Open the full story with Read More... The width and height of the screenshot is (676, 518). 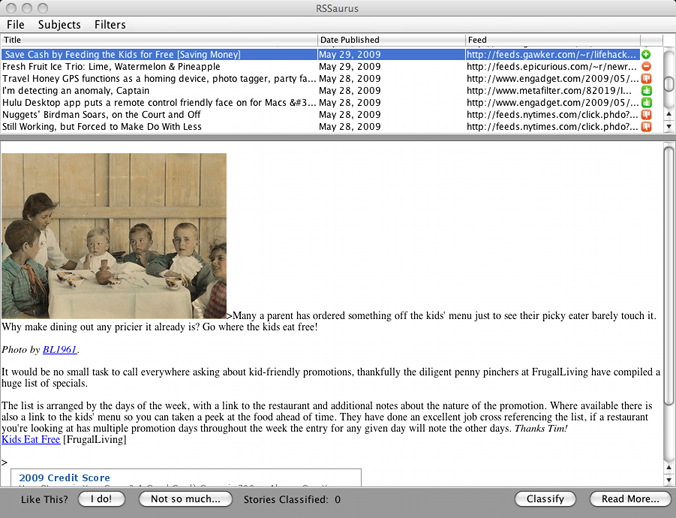coord(630,499)
